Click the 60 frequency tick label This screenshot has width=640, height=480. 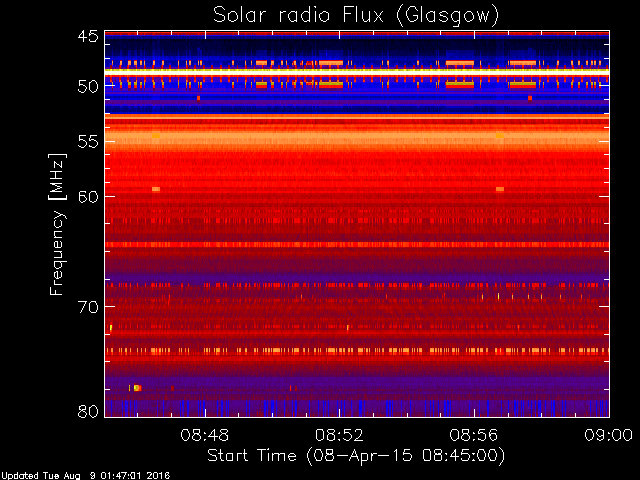tap(88, 197)
